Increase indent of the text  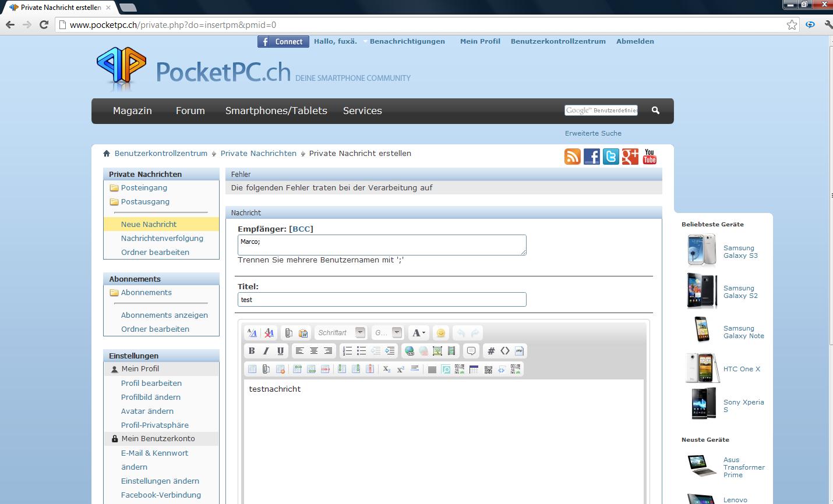pos(390,351)
